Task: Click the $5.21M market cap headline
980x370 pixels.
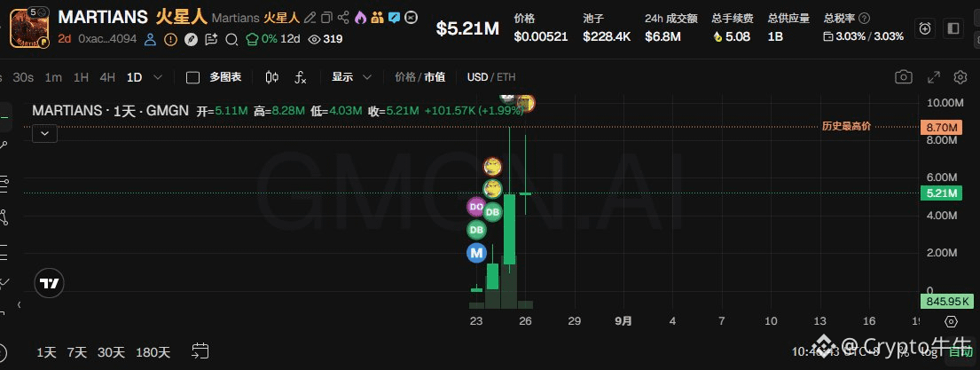Action: pos(467,28)
